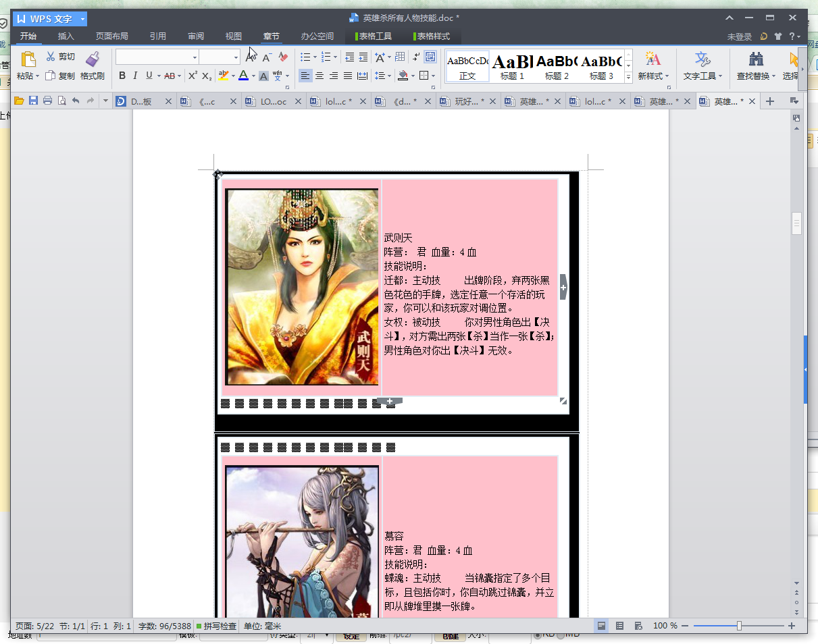Toggle Underline formatting
This screenshot has width=818, height=644.
149,76
